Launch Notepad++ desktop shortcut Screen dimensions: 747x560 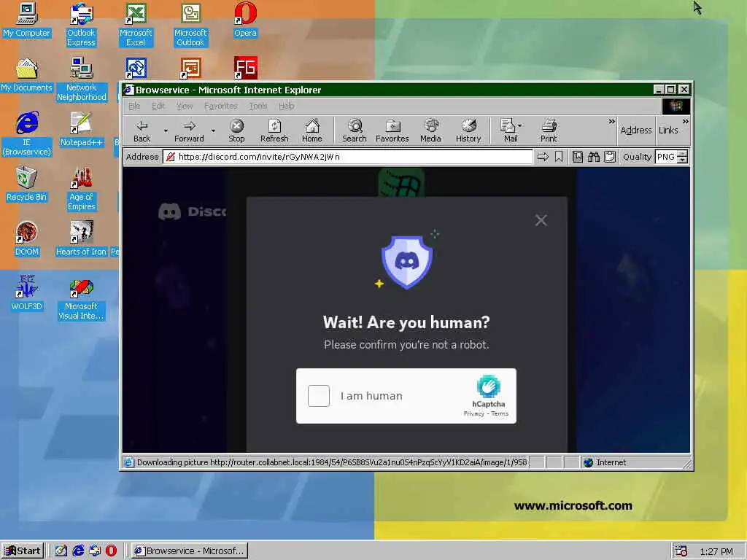(81, 129)
